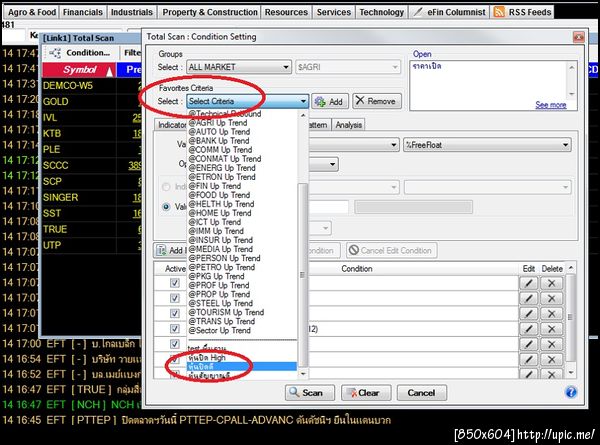Open the Property & Construction tab
Screen dimensions: 600x445
click(x=210, y=12)
